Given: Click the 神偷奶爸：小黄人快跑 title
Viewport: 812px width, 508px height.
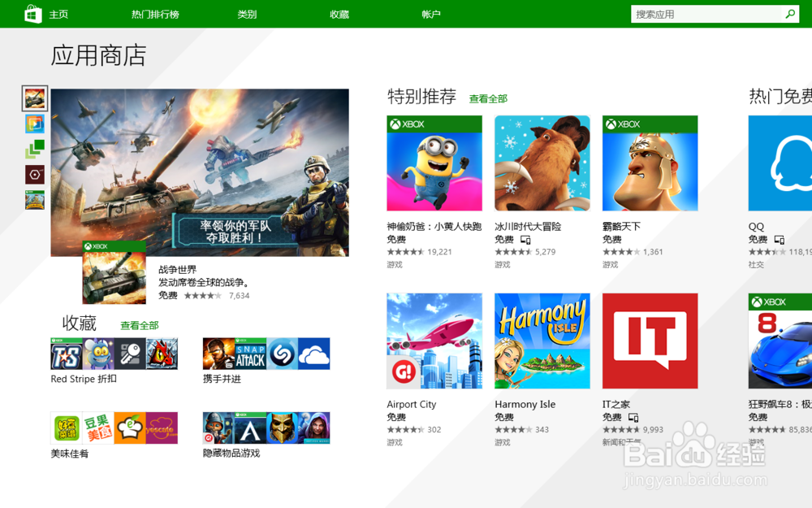Looking at the screenshot, I should (434, 227).
